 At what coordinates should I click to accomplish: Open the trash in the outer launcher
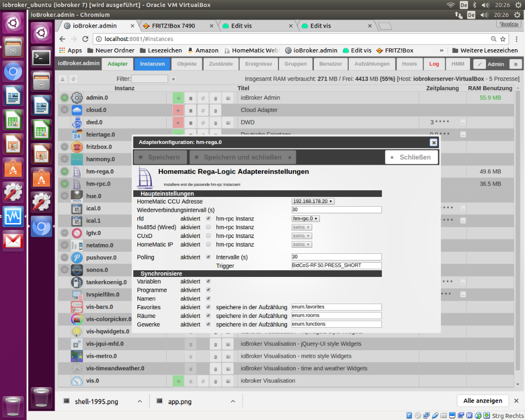click(x=13, y=406)
